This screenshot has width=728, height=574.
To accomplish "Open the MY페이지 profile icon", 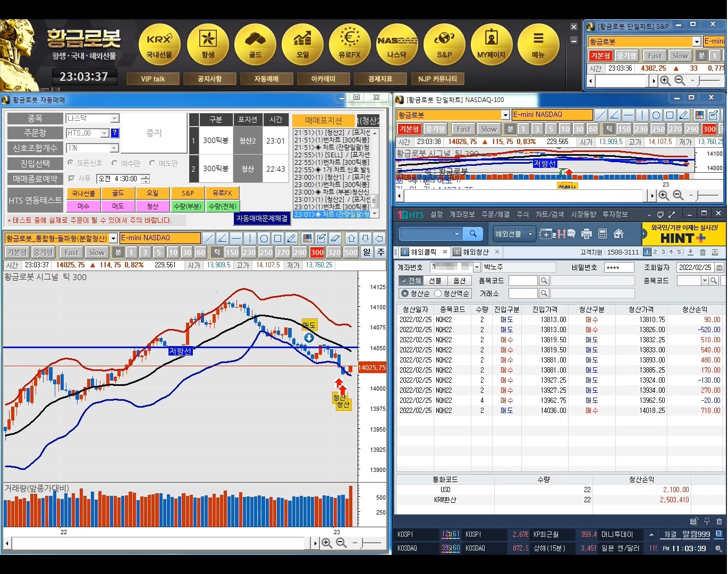I will pyautogui.click(x=492, y=45).
